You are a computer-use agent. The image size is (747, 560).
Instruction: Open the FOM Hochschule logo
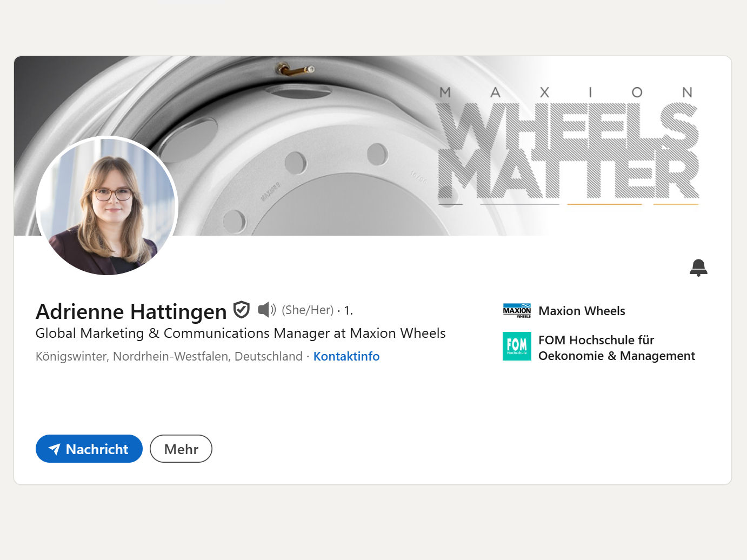click(x=517, y=346)
